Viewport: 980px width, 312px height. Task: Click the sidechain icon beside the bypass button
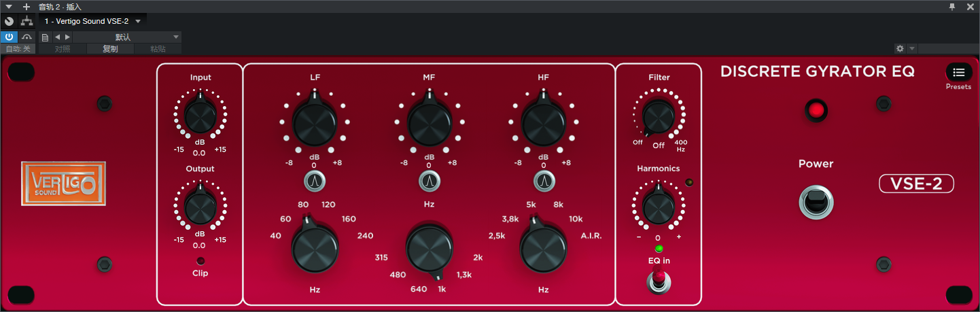click(27, 37)
